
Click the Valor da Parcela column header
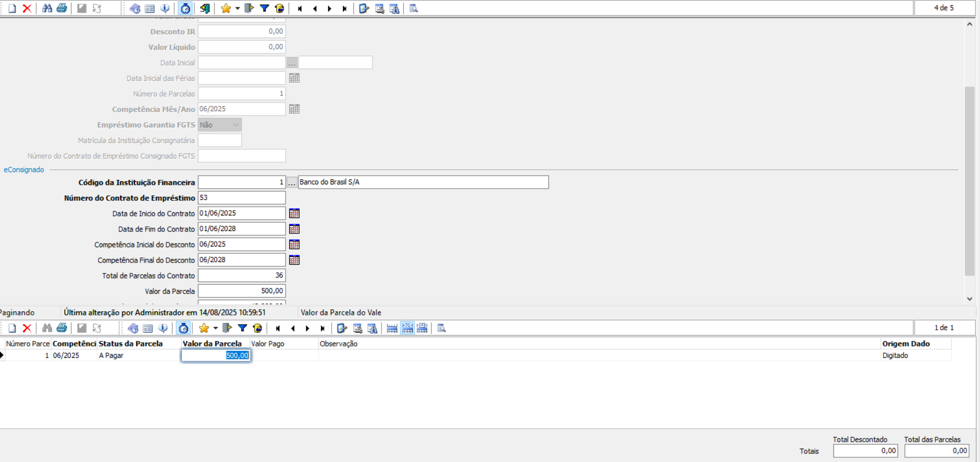coord(212,343)
